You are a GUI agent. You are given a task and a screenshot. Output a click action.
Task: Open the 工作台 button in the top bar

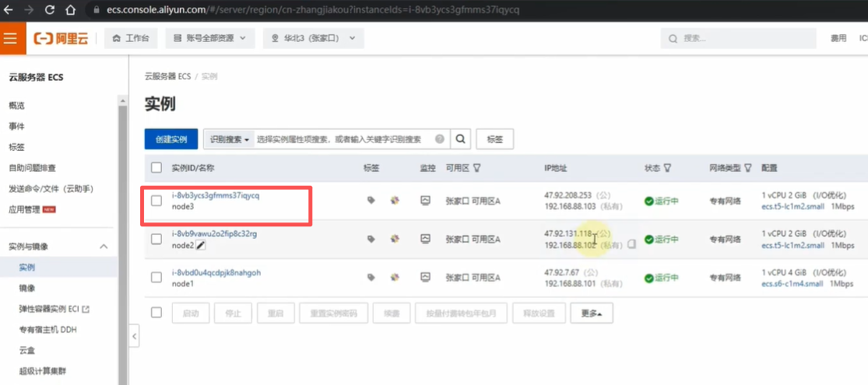132,38
